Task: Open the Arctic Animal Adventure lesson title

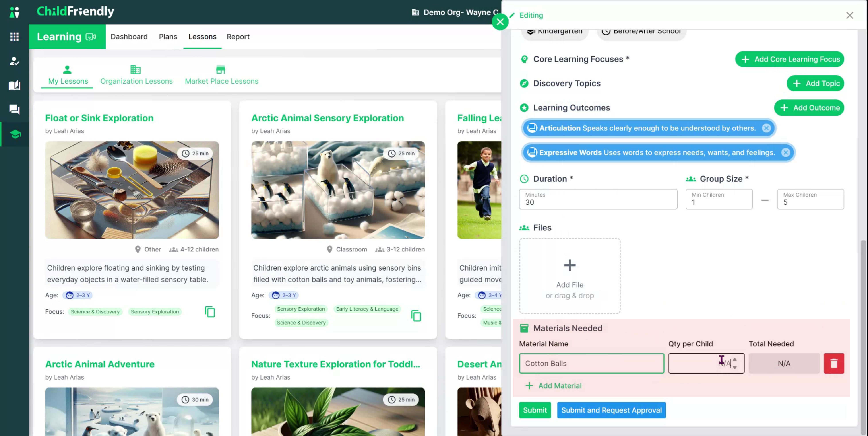Action: [100, 364]
